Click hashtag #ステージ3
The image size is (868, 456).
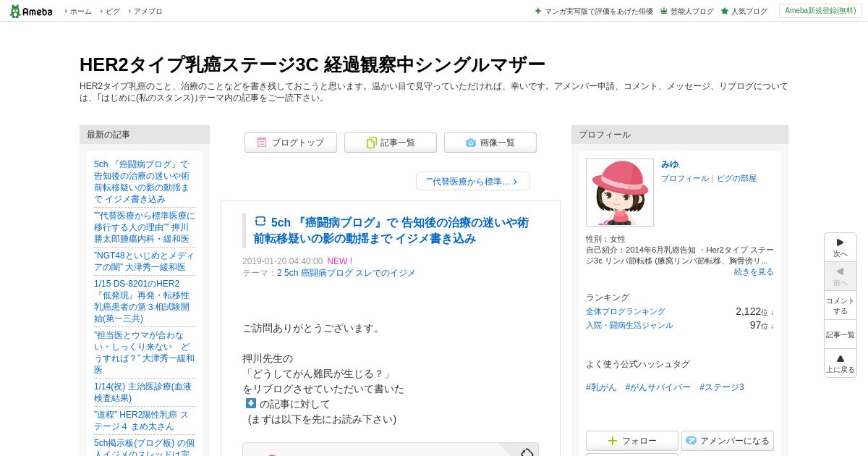[x=722, y=387]
